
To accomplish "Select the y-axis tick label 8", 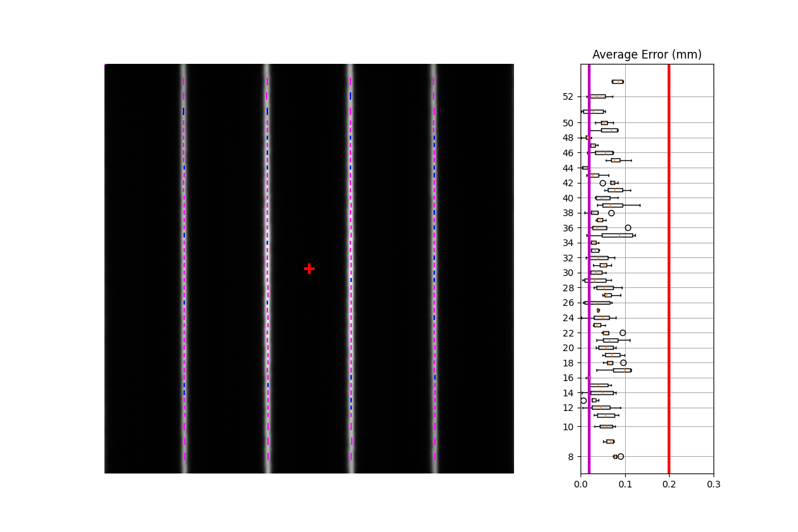I will 570,457.
